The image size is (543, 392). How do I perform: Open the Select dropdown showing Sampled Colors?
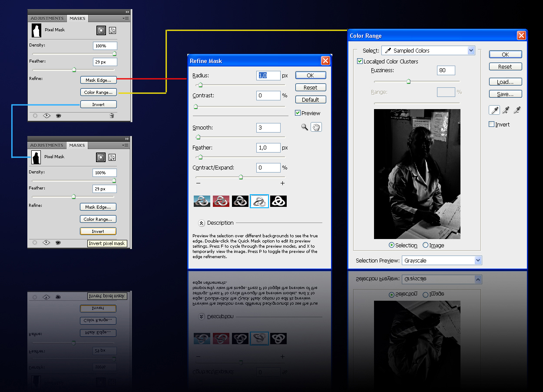coord(428,50)
